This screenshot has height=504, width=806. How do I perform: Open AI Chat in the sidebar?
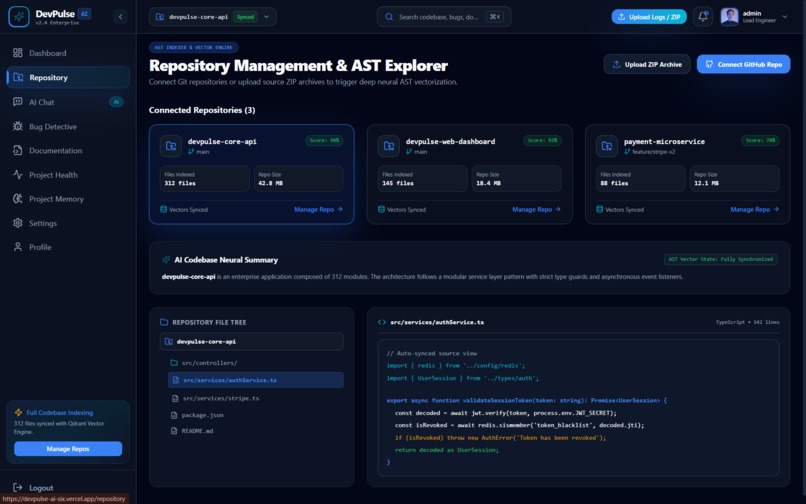tap(68, 102)
